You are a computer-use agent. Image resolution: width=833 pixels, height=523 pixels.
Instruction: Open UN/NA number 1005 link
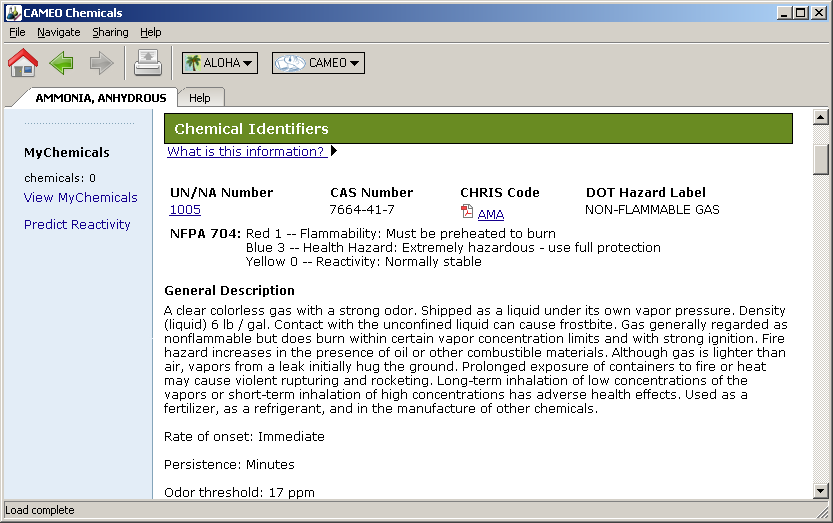tap(185, 210)
